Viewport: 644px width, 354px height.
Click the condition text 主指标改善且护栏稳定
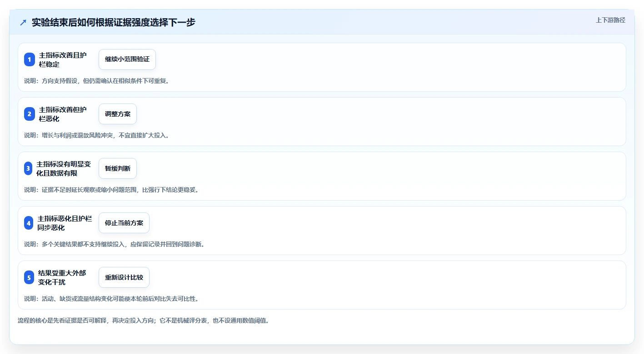[x=63, y=59]
